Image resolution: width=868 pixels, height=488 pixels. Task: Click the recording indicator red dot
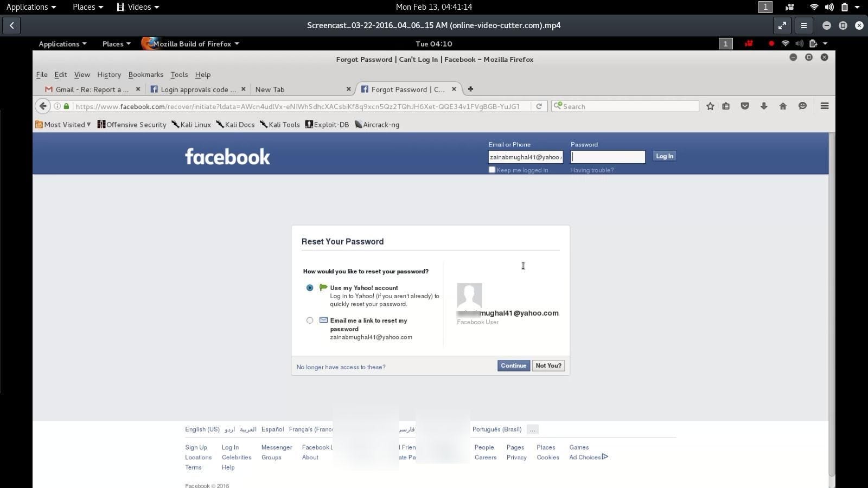[x=771, y=43]
